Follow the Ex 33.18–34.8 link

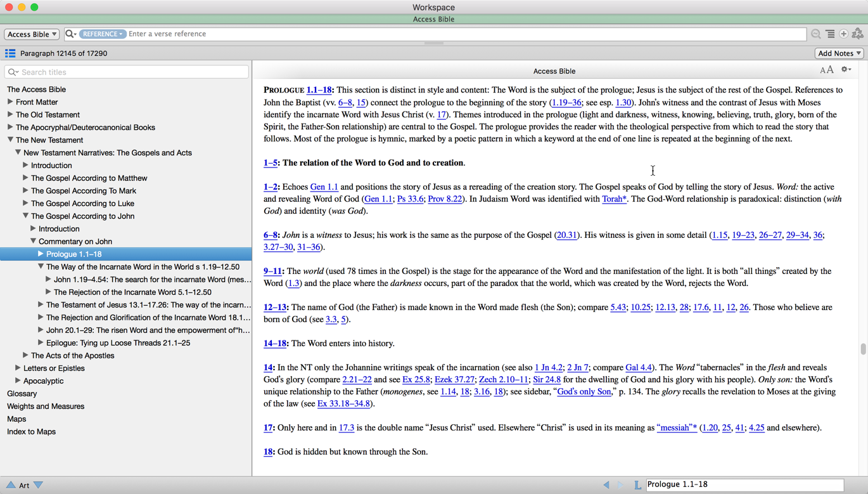click(x=343, y=404)
